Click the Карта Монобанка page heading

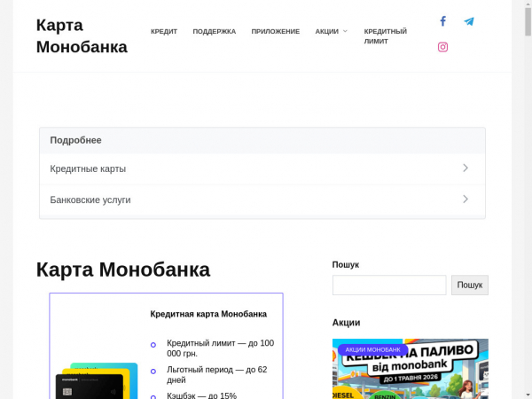pos(123,270)
